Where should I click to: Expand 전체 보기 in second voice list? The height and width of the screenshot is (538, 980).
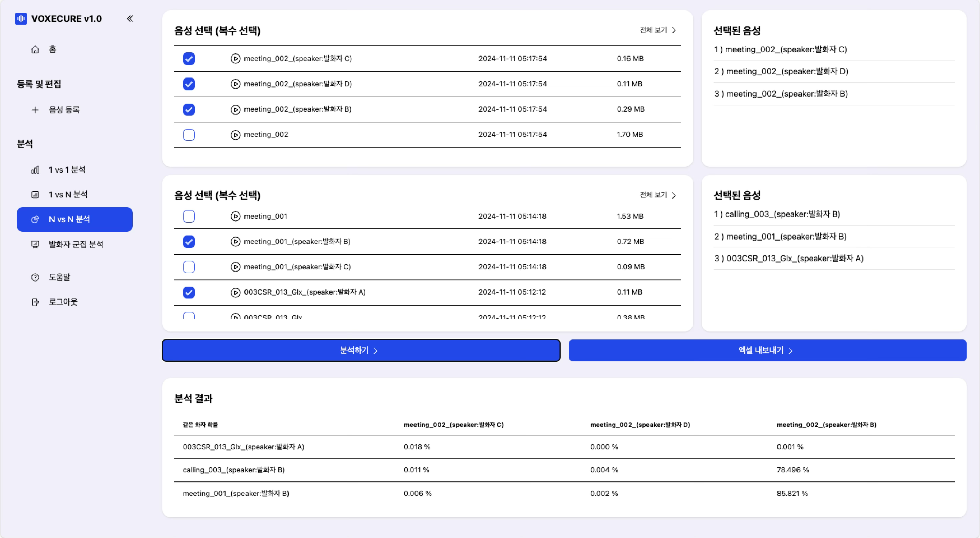click(x=658, y=195)
